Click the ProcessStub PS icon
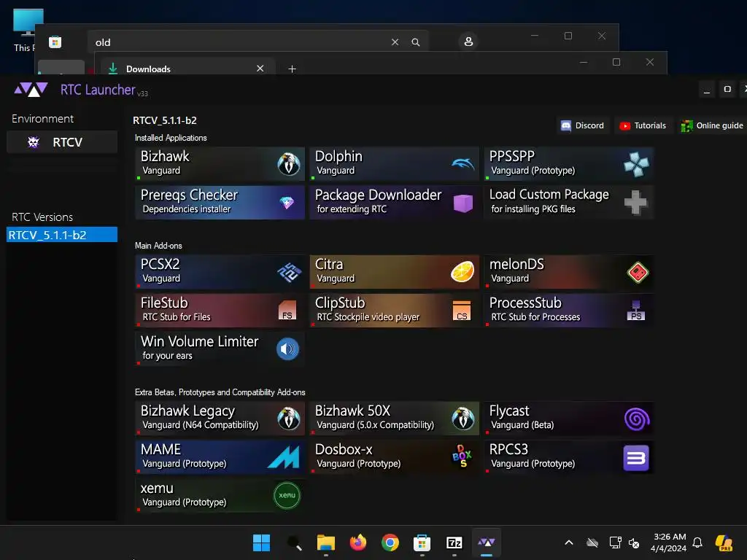Image resolution: width=747 pixels, height=560 pixels. tap(636, 311)
